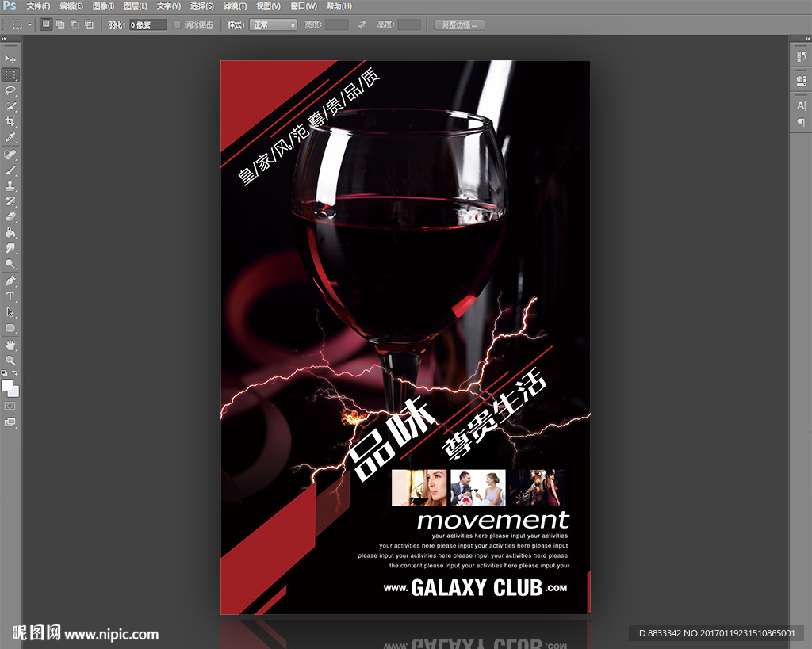Expand the collapsed right panel dock
The width and height of the screenshot is (812, 649).
coord(806,38)
